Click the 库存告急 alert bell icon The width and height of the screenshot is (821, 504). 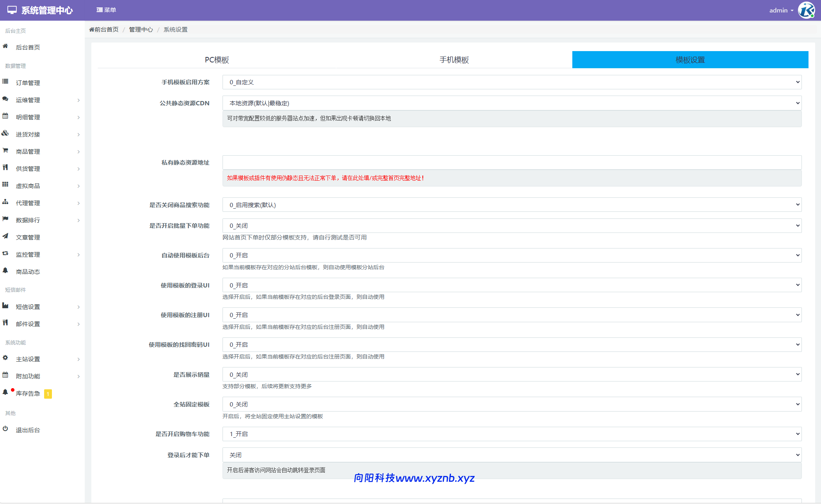5,393
